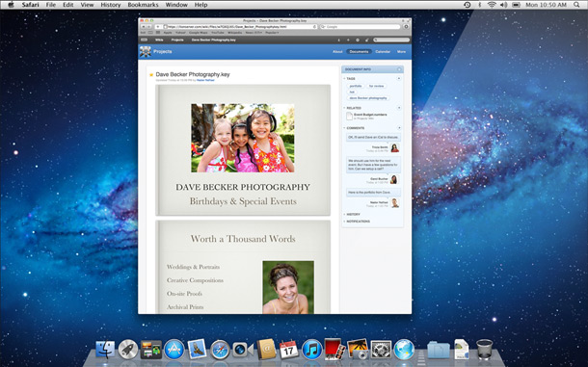Viewport: 588px width, 367px height.
Task: Click the Safari URL address field
Action: pos(240,27)
